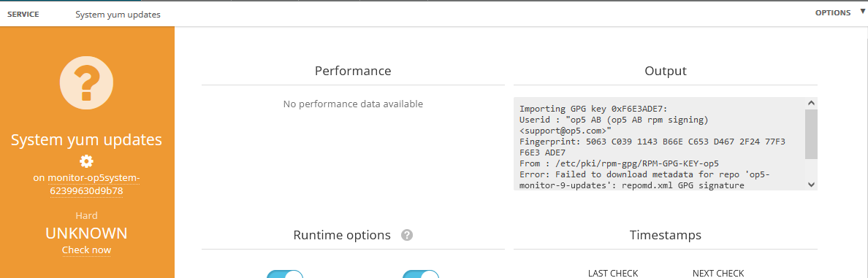Click the LAST CHECK timestamp label

613,273
